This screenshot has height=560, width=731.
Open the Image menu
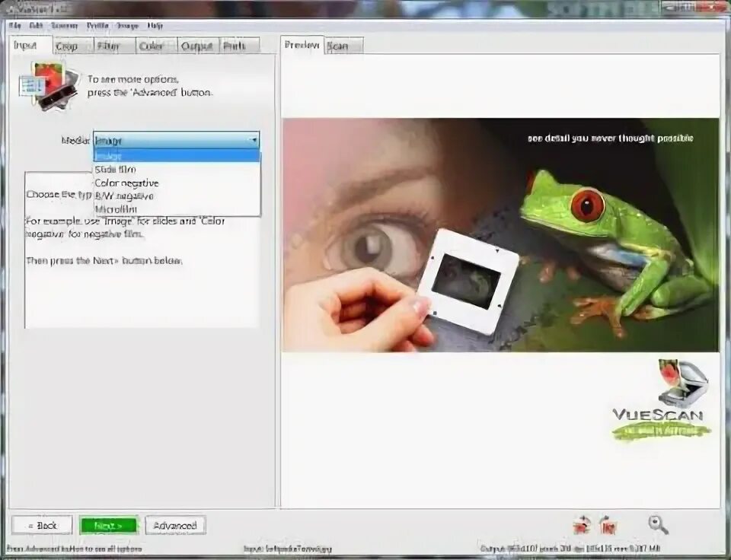click(126, 24)
